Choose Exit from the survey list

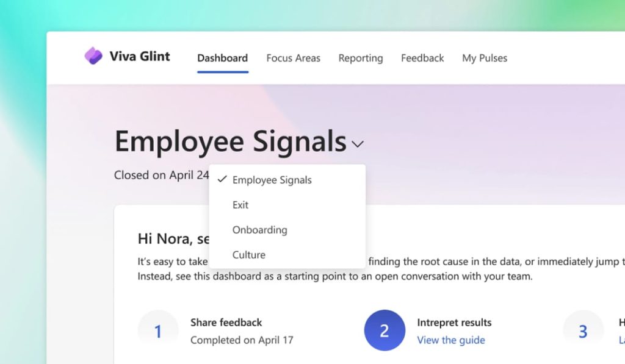click(x=287, y=205)
